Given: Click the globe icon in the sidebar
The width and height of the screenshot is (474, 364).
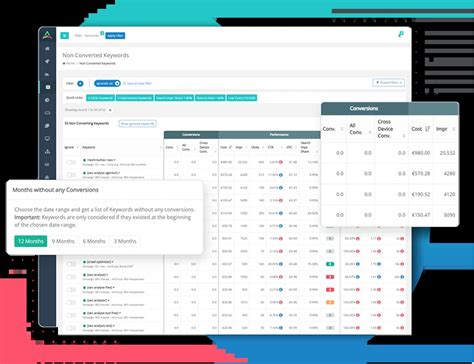Looking at the screenshot, I should (x=47, y=100).
